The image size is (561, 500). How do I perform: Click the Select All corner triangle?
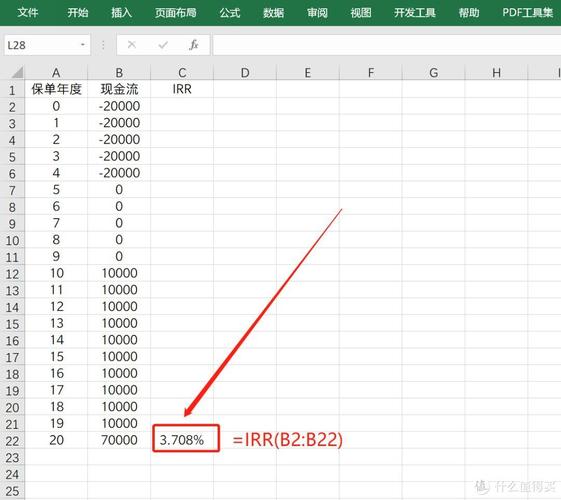click(x=17, y=73)
